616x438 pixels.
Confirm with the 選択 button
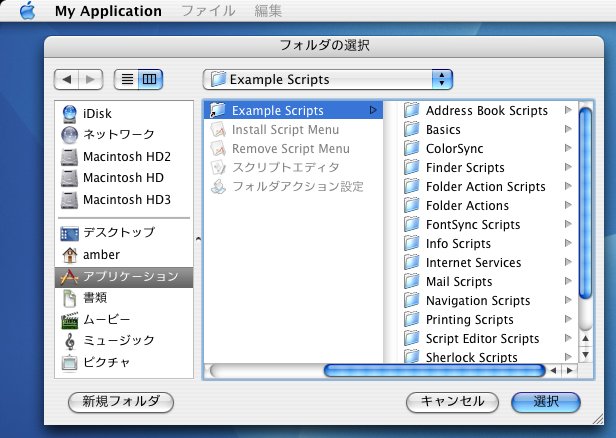(x=546, y=402)
